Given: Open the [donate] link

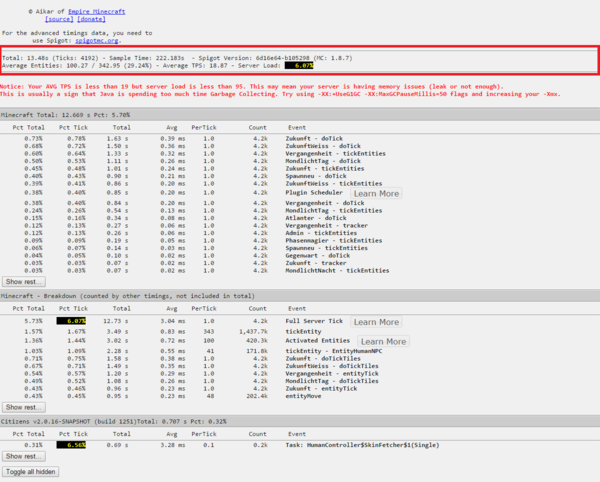Looking at the screenshot, I should (91, 19).
